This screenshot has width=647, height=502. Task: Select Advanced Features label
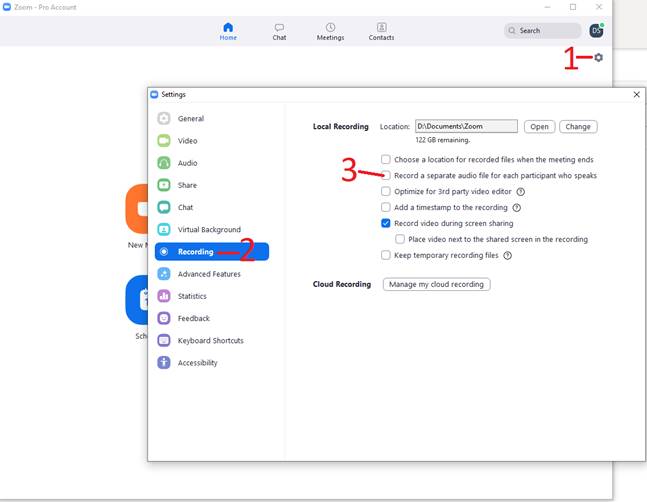(209, 274)
